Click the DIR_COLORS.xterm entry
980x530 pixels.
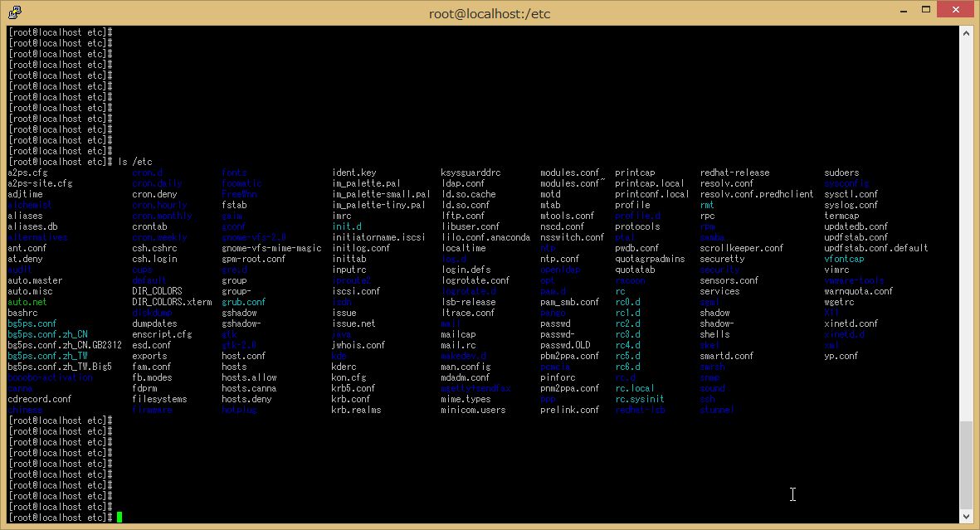coord(172,302)
